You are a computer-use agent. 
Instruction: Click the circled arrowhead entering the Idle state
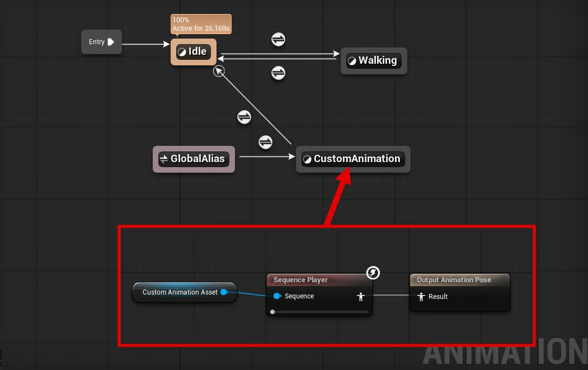(x=219, y=70)
